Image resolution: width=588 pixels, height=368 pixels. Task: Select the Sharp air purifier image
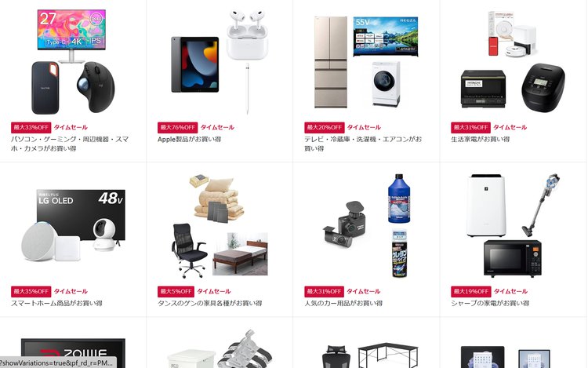485,206
